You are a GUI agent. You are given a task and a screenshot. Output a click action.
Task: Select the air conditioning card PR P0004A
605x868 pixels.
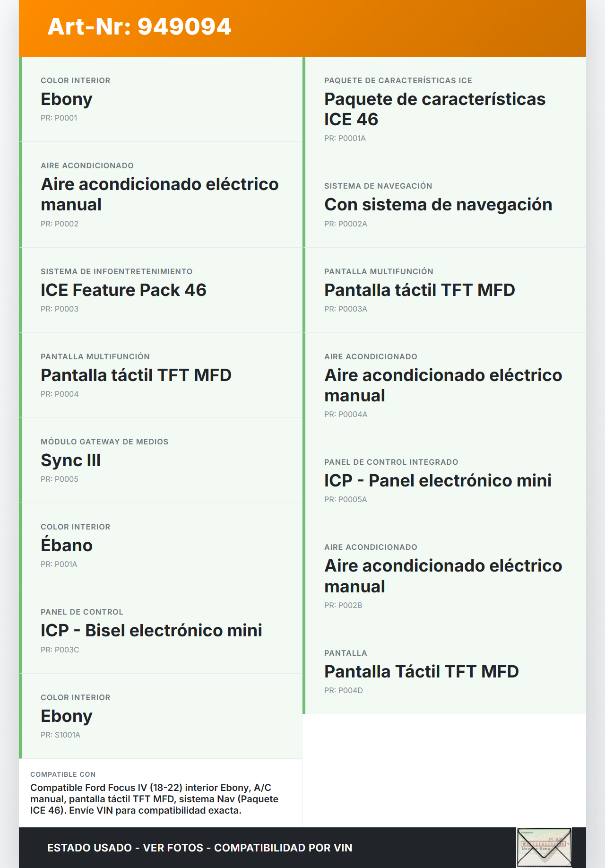[444, 385]
